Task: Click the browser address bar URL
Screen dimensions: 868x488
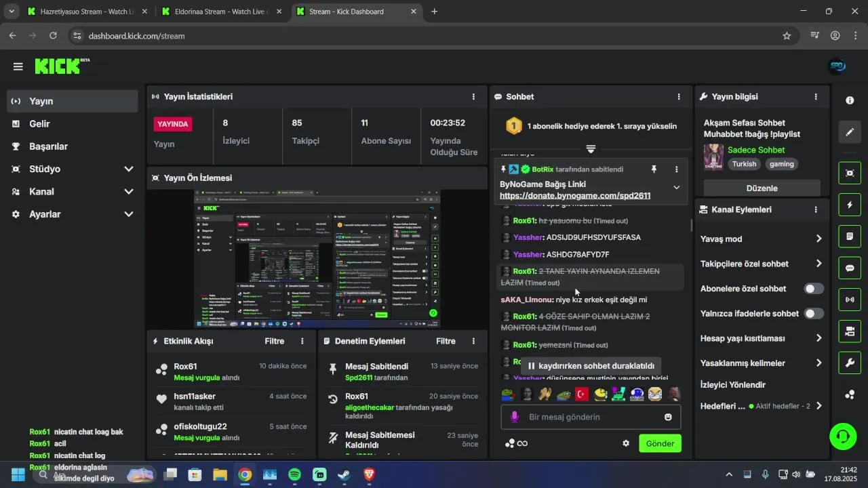Action: (136, 36)
